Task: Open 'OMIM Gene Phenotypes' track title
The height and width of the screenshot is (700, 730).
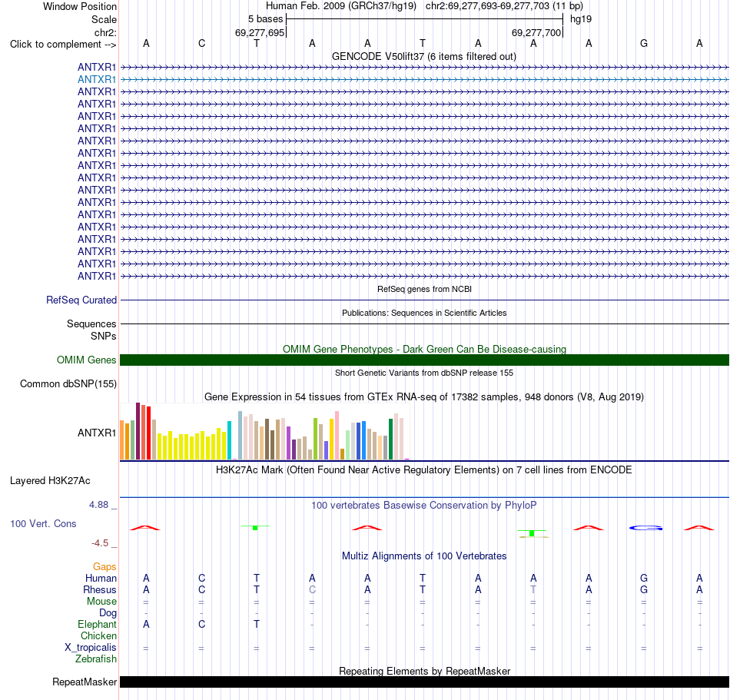Action: pos(424,349)
